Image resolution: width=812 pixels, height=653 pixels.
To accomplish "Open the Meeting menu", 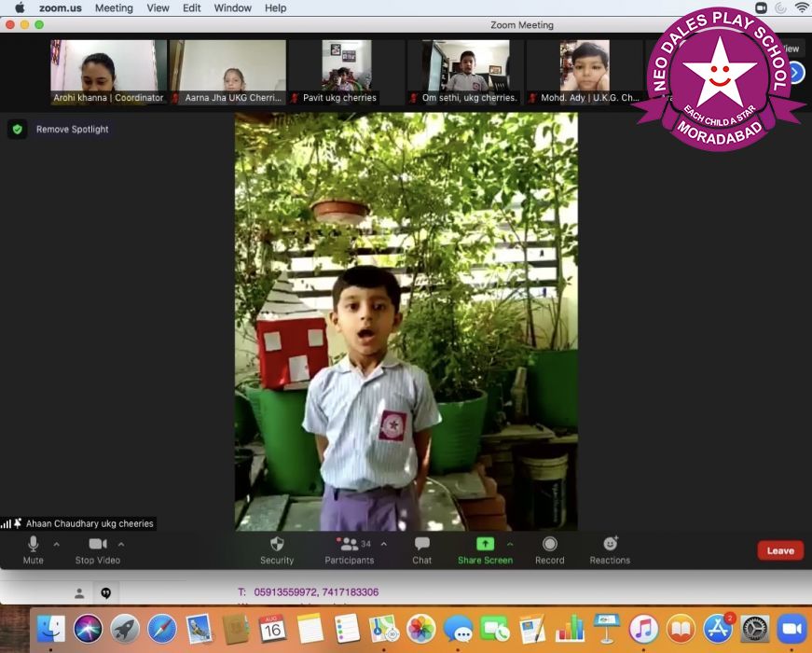I will point(114,7).
